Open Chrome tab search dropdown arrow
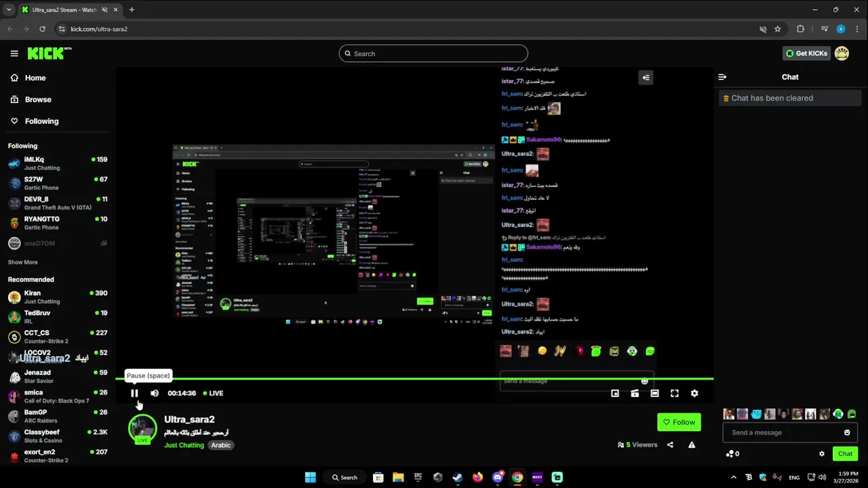This screenshot has width=868, height=488. coord(9,9)
